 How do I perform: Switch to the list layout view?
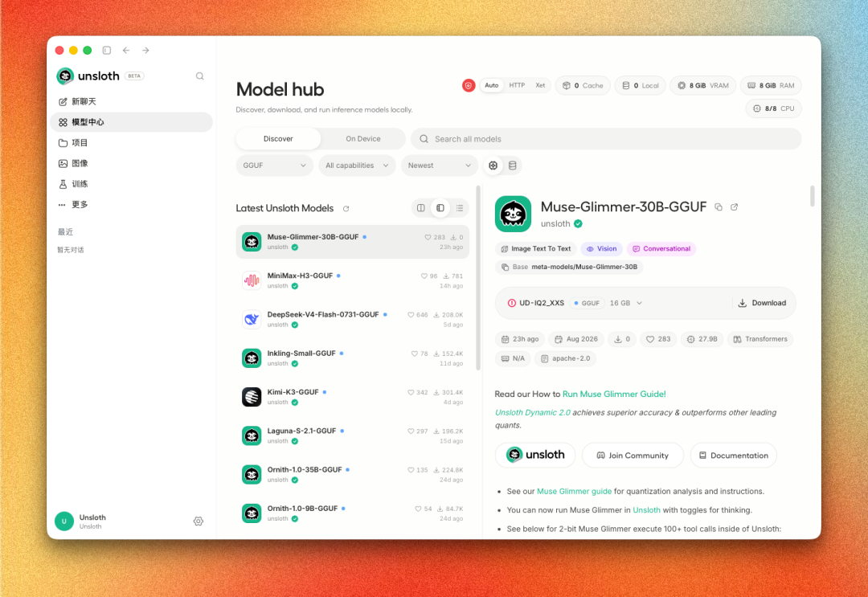coord(460,208)
